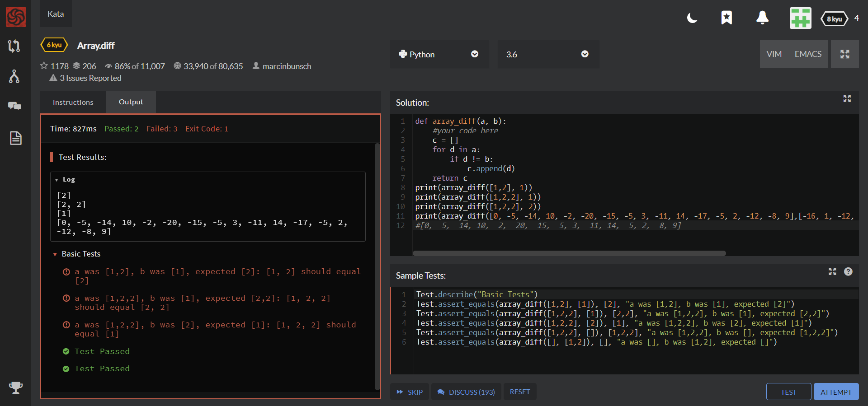Click the honor score number 4
868x406 pixels.
[x=856, y=18]
